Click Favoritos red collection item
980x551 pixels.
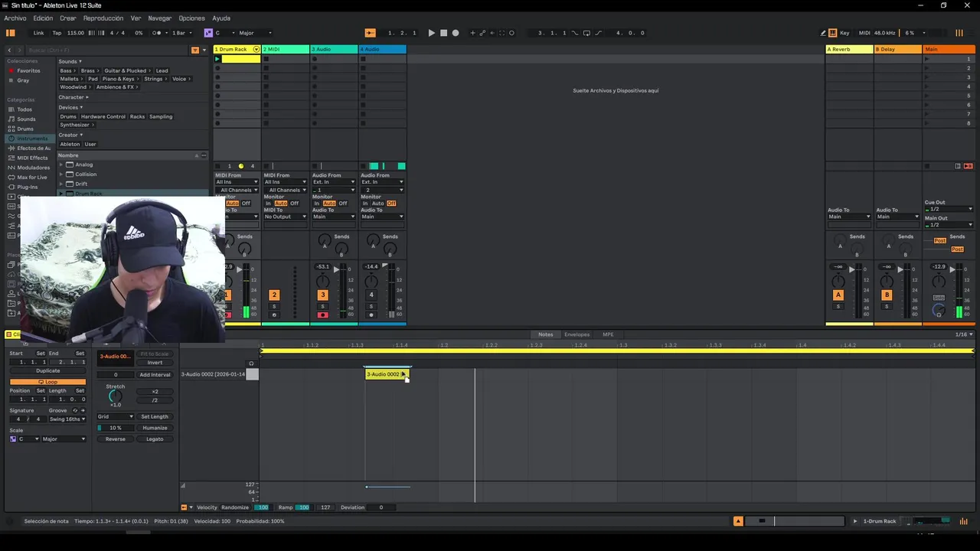pyautogui.click(x=29, y=70)
